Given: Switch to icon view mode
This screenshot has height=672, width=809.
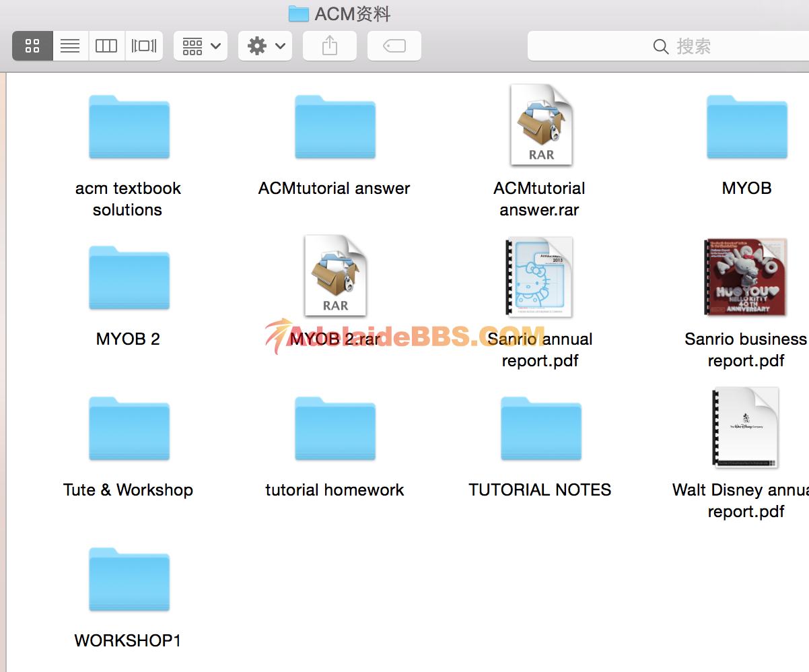Looking at the screenshot, I should pos(32,46).
